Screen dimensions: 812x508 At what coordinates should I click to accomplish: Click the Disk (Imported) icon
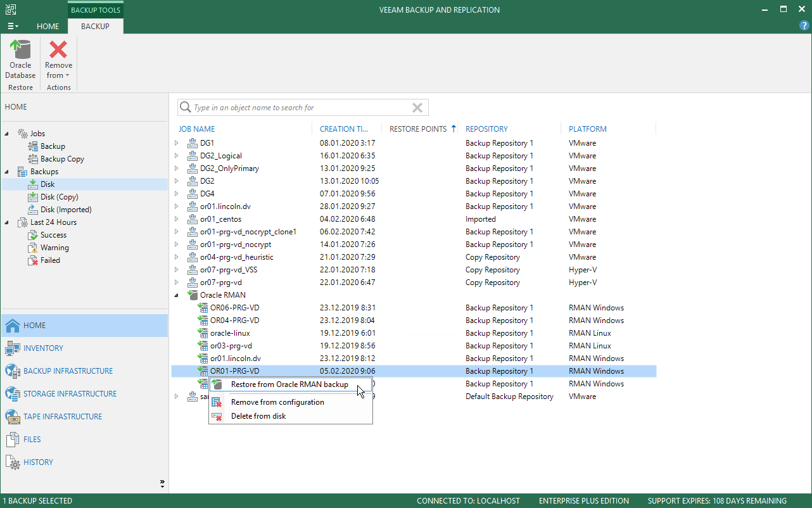pyautogui.click(x=34, y=210)
